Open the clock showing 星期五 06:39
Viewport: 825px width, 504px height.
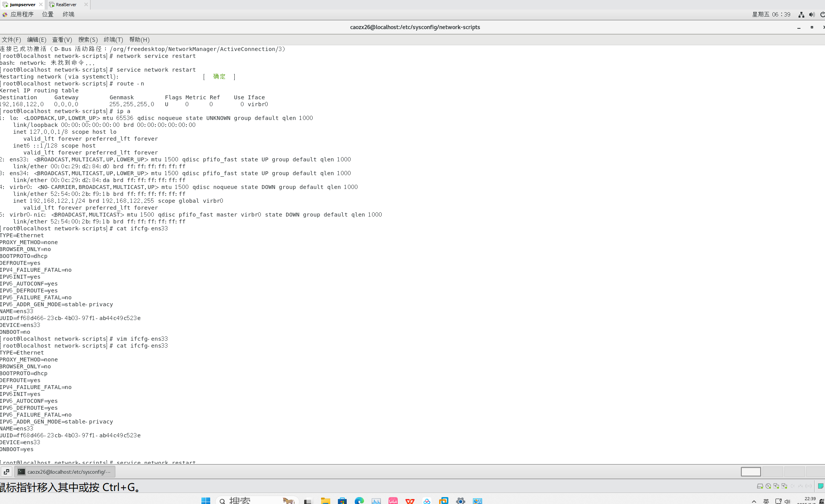pos(771,14)
